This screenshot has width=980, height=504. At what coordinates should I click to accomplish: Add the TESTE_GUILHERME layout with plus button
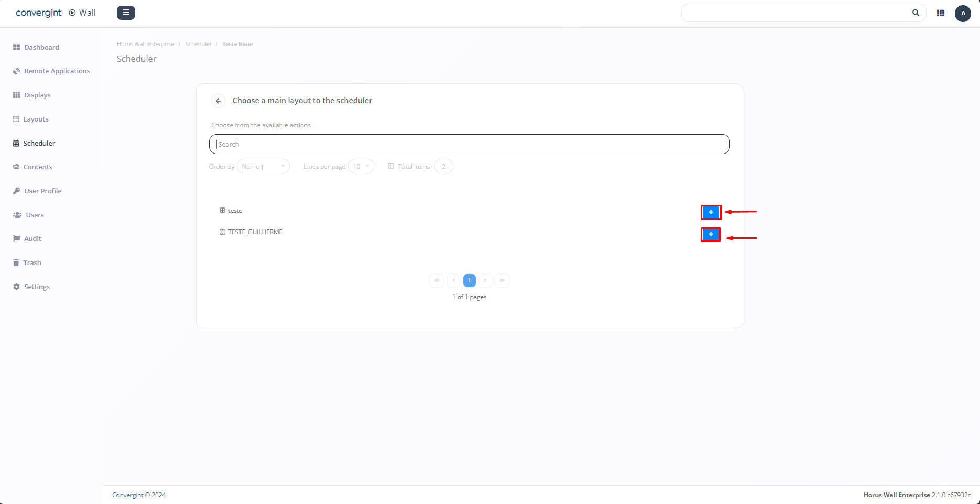(711, 234)
